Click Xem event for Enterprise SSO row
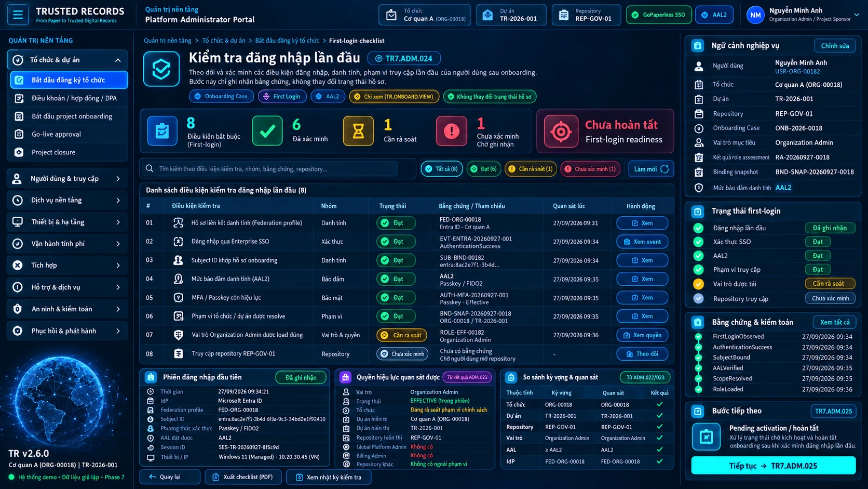The height and width of the screenshot is (489, 868). tap(642, 242)
